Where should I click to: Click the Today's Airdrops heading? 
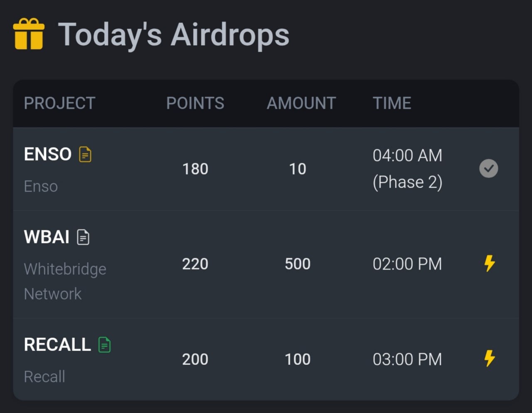[x=173, y=35]
